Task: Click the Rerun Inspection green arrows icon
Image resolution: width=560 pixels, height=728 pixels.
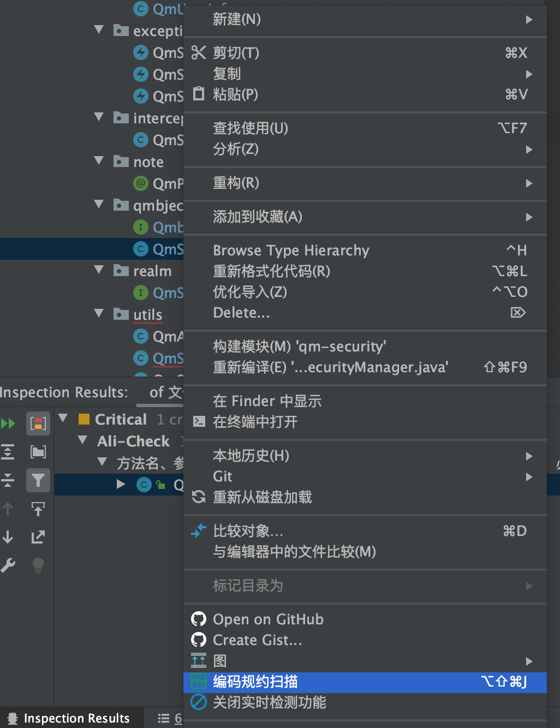Action: click(8, 423)
